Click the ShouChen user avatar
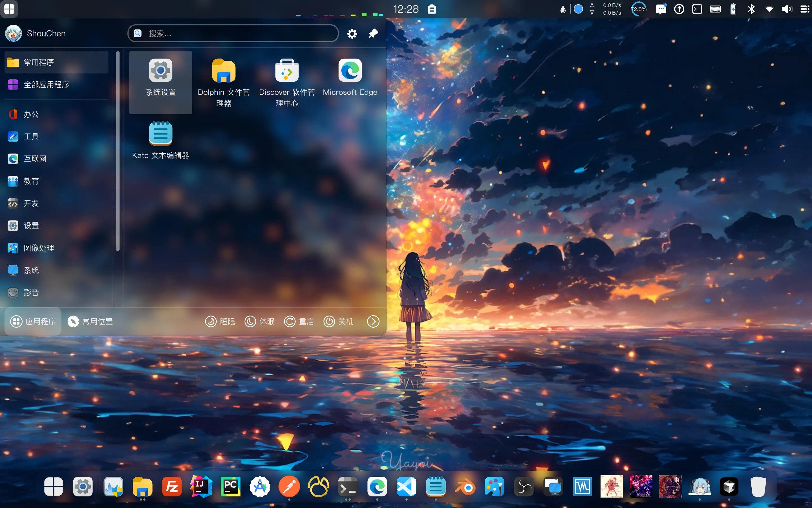 click(x=14, y=33)
